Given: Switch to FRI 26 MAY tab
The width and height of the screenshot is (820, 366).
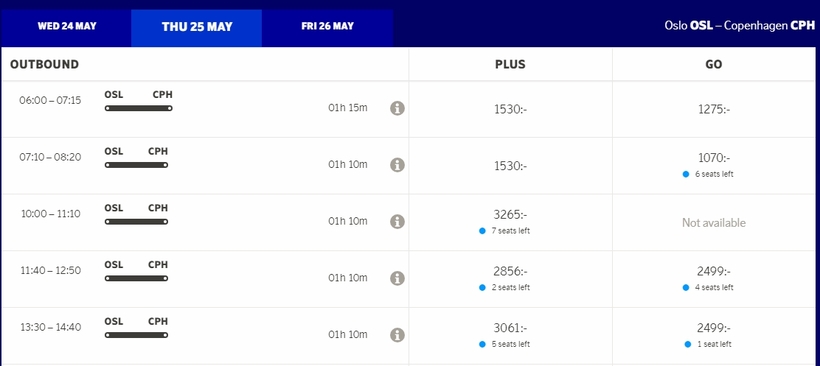Looking at the screenshot, I should 327,26.
